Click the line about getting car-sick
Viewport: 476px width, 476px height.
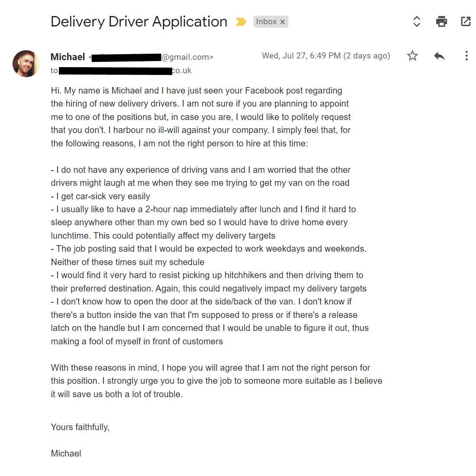pos(100,196)
